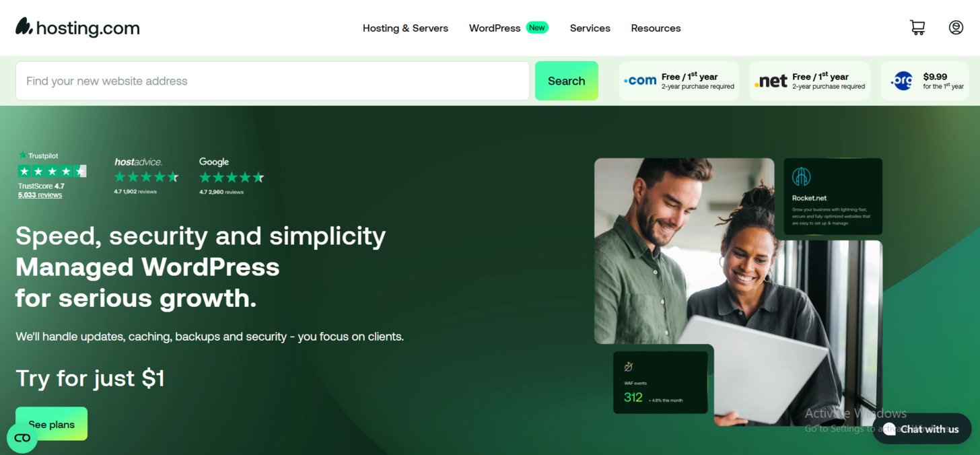The width and height of the screenshot is (980, 455).
Task: Expand the Services menu
Action: (x=590, y=28)
